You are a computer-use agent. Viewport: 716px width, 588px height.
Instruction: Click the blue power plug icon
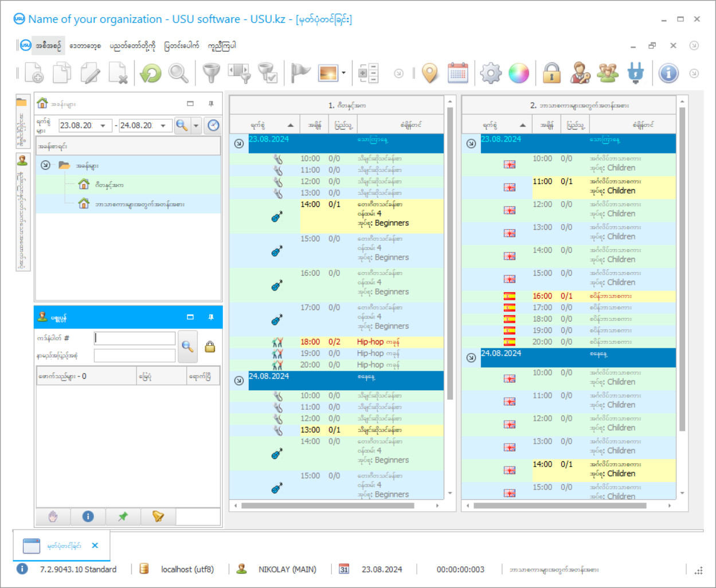click(x=635, y=73)
